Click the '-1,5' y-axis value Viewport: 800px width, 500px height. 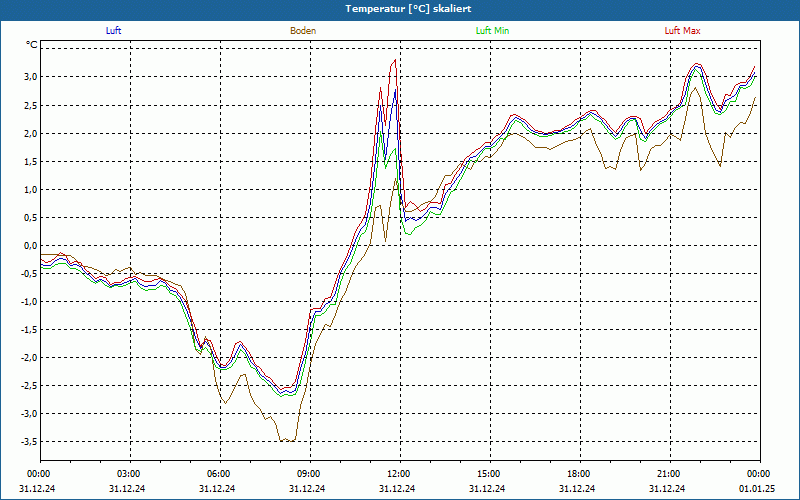(x=30, y=330)
